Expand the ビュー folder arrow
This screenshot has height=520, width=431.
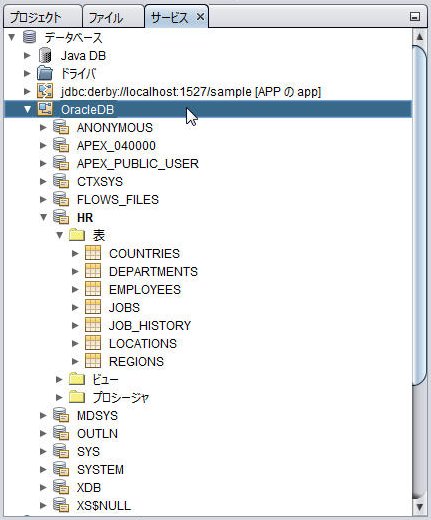[60, 379]
